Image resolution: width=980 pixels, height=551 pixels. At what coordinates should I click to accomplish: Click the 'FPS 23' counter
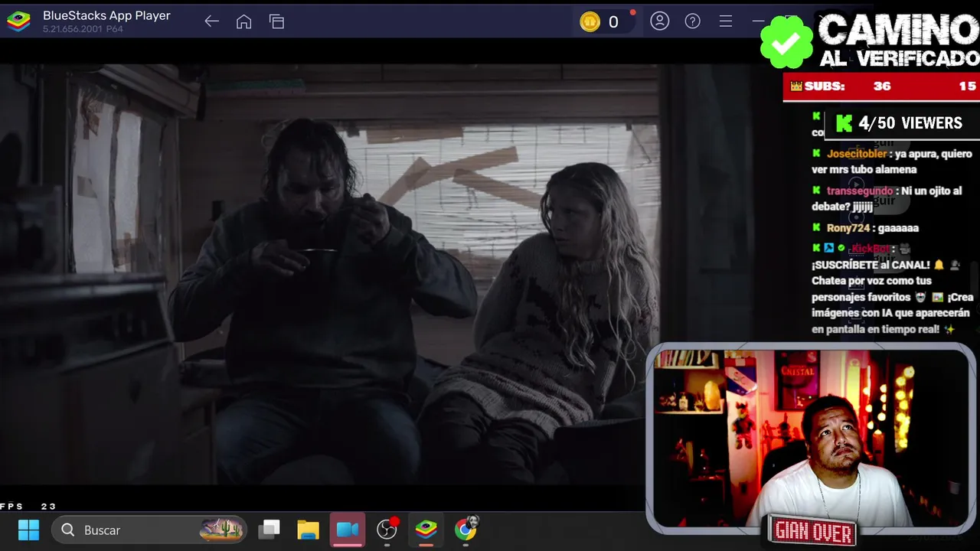pyautogui.click(x=28, y=507)
